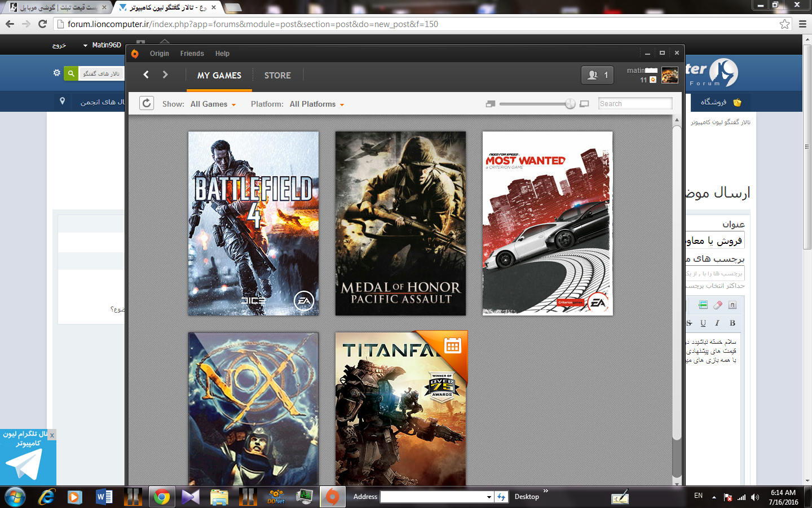This screenshot has height=508, width=812.
Task: Click the Telegram paper plane icon
Action: pyautogui.click(x=24, y=465)
